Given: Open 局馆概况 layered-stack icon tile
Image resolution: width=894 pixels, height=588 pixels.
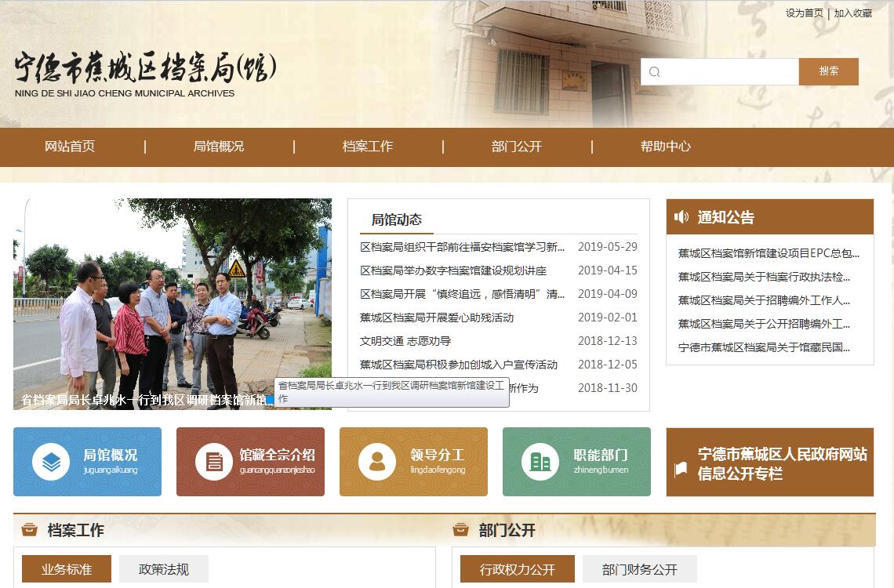Looking at the screenshot, I should (51, 462).
